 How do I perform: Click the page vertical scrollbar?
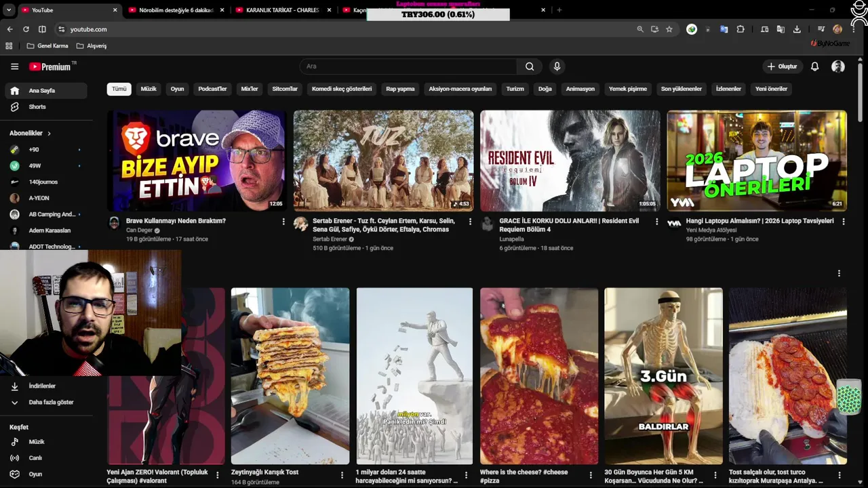click(861, 91)
